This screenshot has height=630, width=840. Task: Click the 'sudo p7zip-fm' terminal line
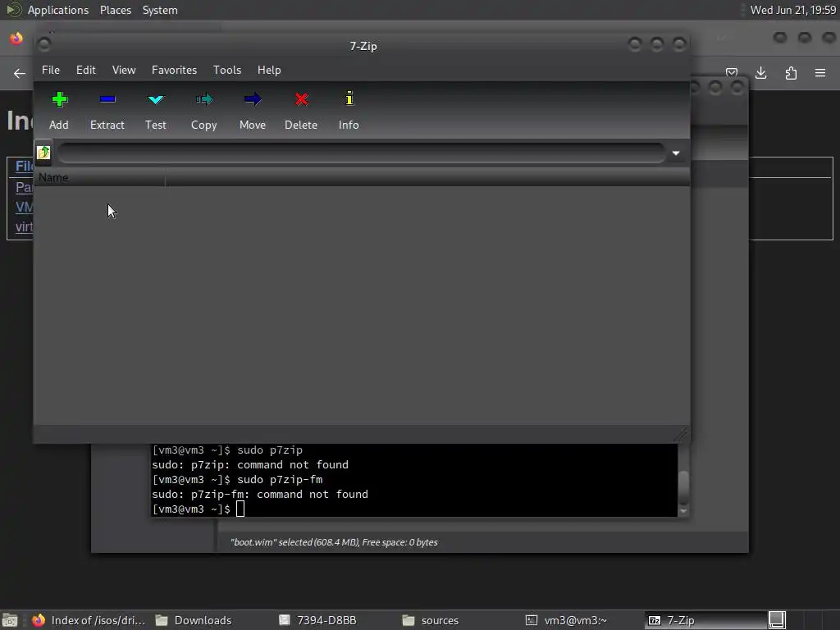[237, 479]
